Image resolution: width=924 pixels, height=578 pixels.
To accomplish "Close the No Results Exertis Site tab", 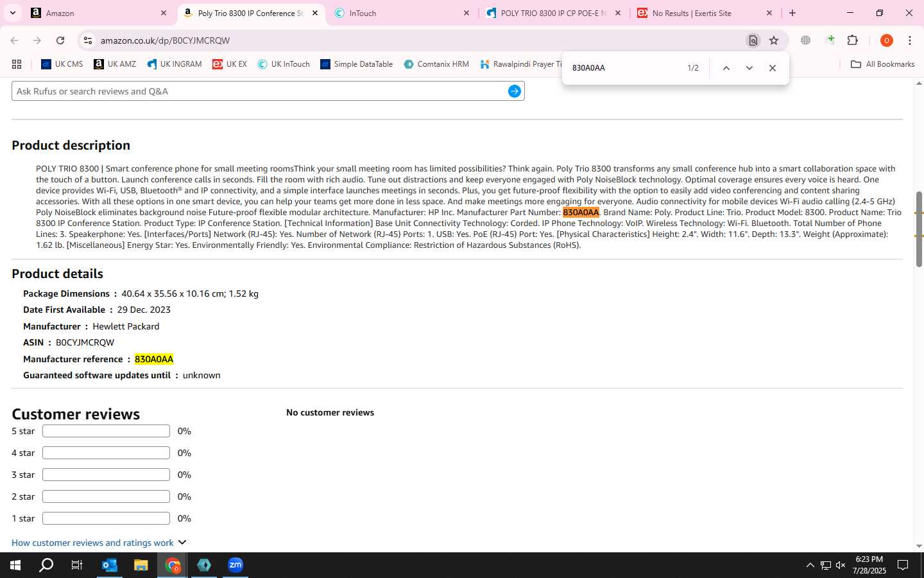I will point(769,13).
